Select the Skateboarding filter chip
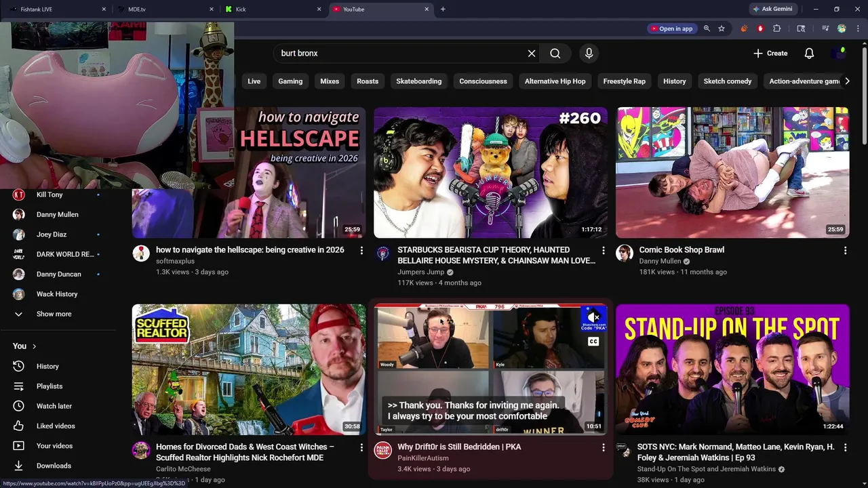Viewport: 868px width, 488px height. click(x=419, y=81)
